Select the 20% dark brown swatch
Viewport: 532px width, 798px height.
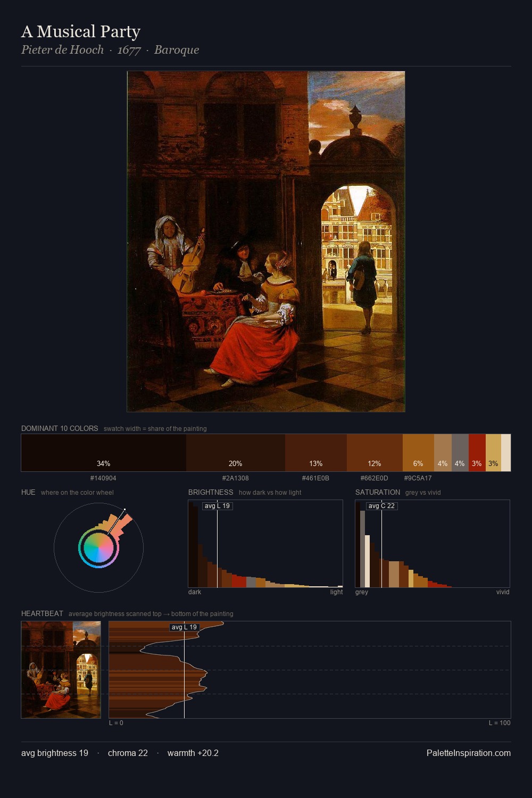(x=236, y=453)
